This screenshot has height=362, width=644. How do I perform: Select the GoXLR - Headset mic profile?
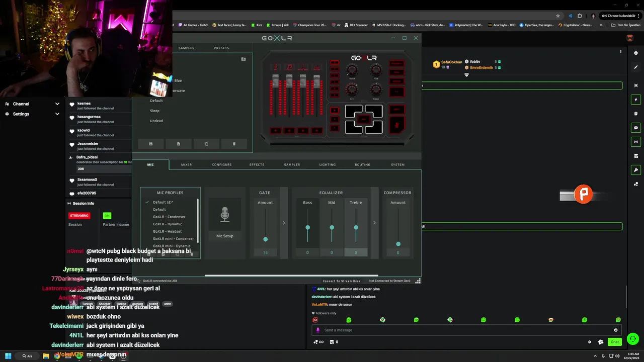[x=167, y=231]
